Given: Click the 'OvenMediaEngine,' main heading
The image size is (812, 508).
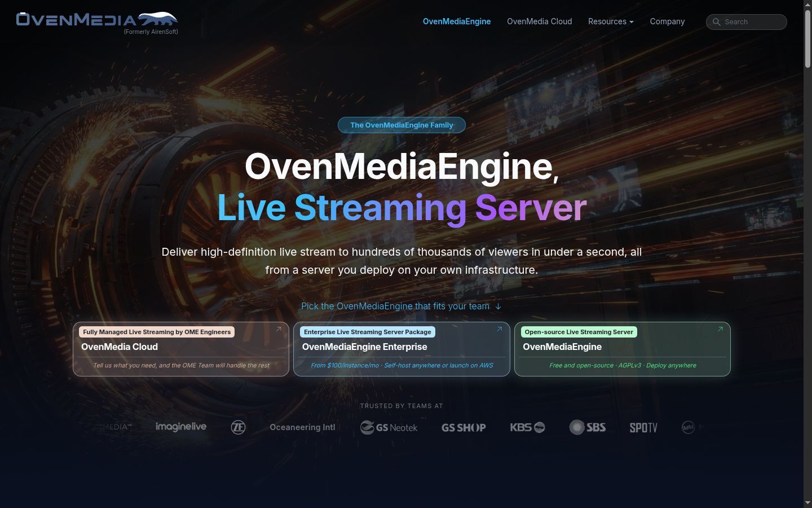Looking at the screenshot, I should (401, 167).
